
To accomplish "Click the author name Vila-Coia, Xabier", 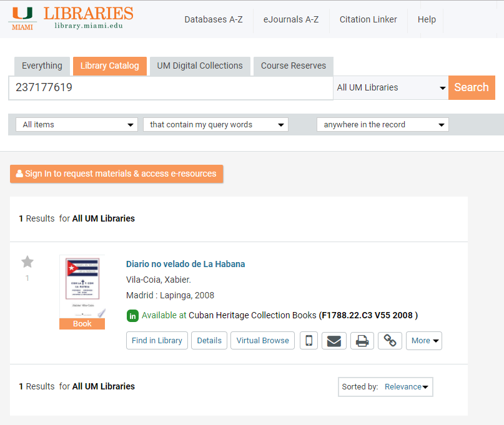I will [159, 280].
